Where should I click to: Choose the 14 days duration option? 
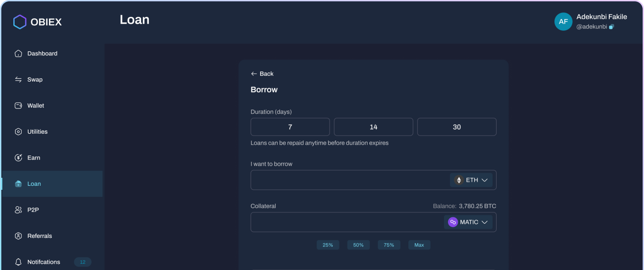click(373, 127)
